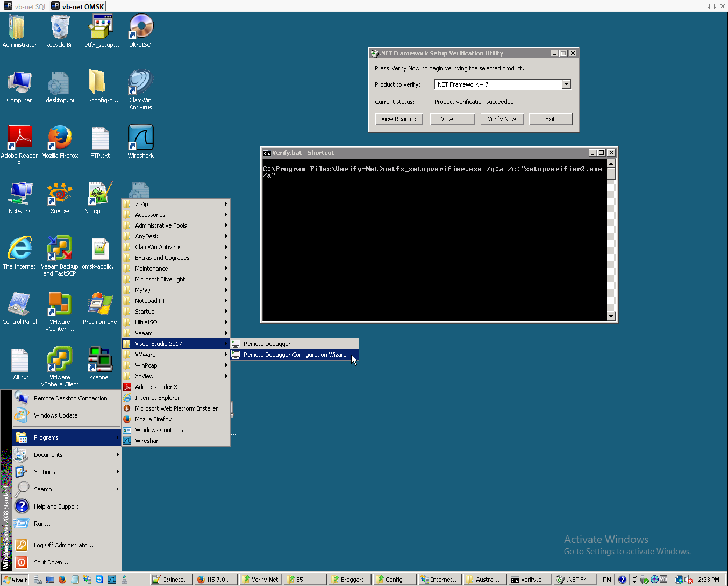728x586 pixels.
Task: Select the Control Panel desktop icon
Action: [x=19, y=308]
